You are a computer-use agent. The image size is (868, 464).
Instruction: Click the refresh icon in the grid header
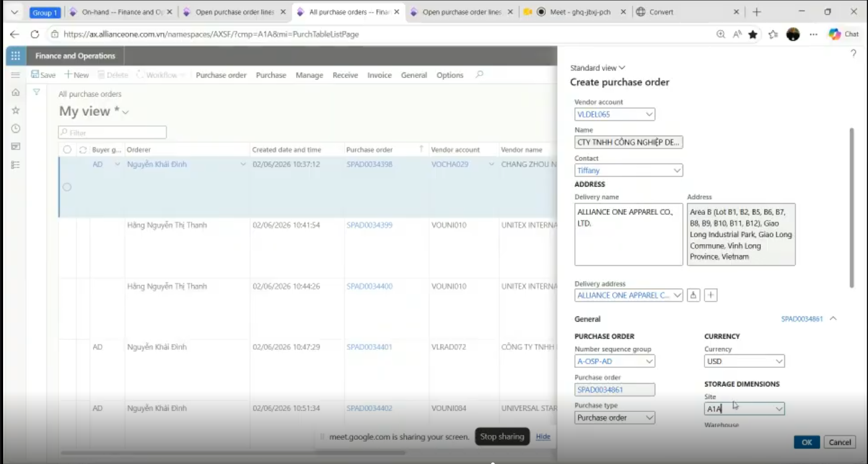[x=83, y=150]
